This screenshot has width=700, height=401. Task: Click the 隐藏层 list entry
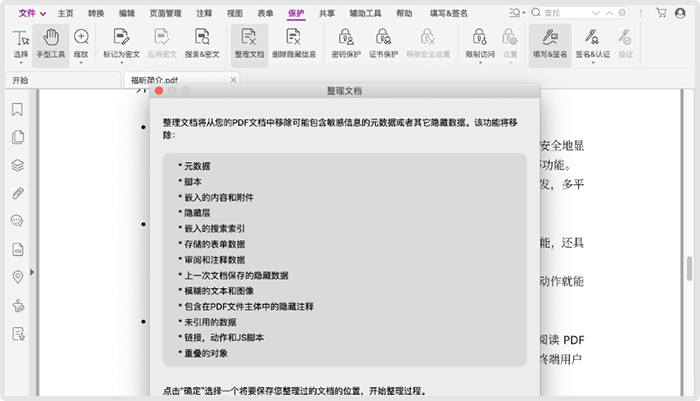click(x=197, y=213)
